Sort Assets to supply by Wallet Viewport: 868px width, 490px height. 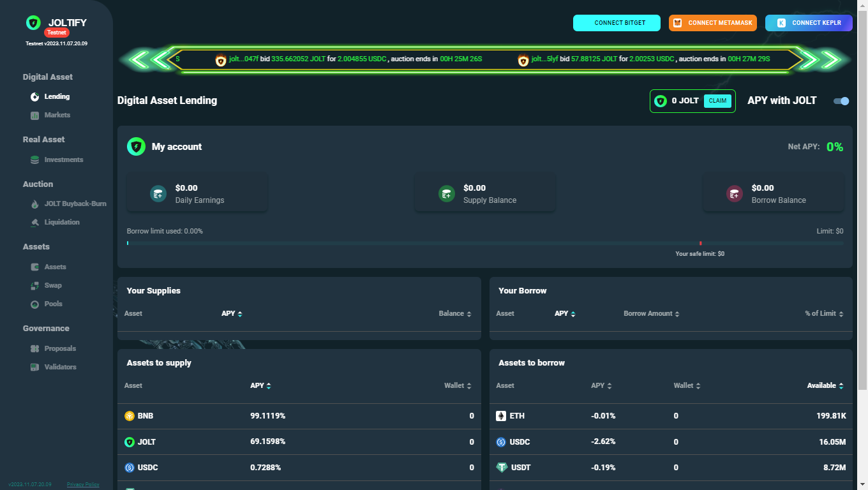coord(459,386)
